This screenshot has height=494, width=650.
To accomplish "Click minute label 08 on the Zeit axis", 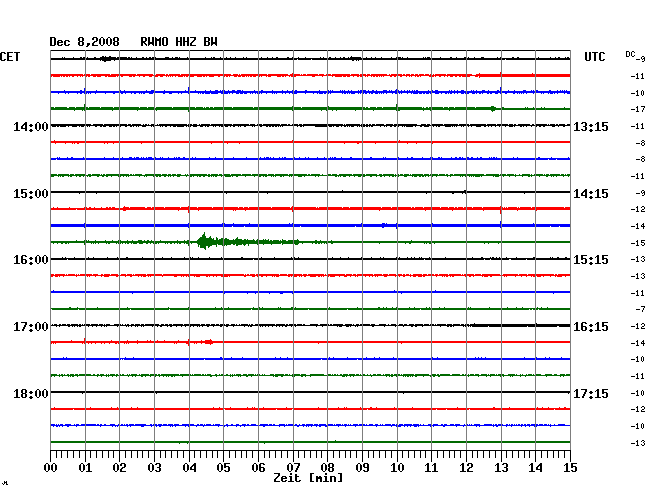I will point(327,468).
